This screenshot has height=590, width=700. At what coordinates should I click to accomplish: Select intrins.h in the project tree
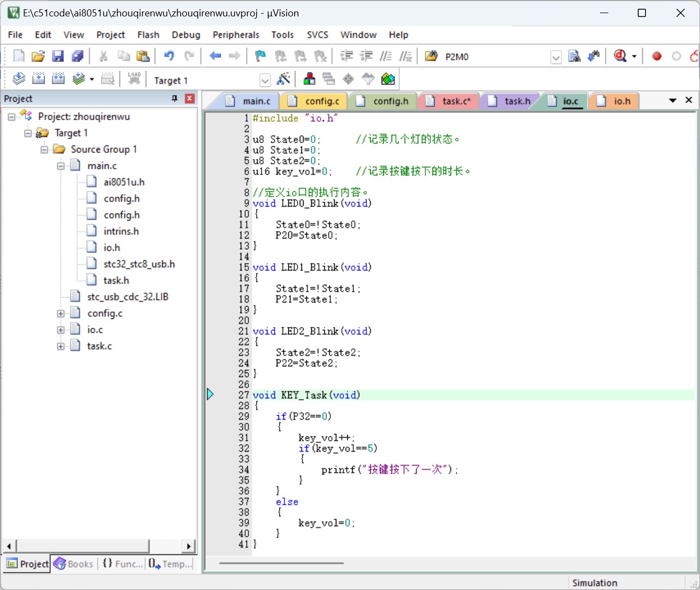[x=121, y=231]
